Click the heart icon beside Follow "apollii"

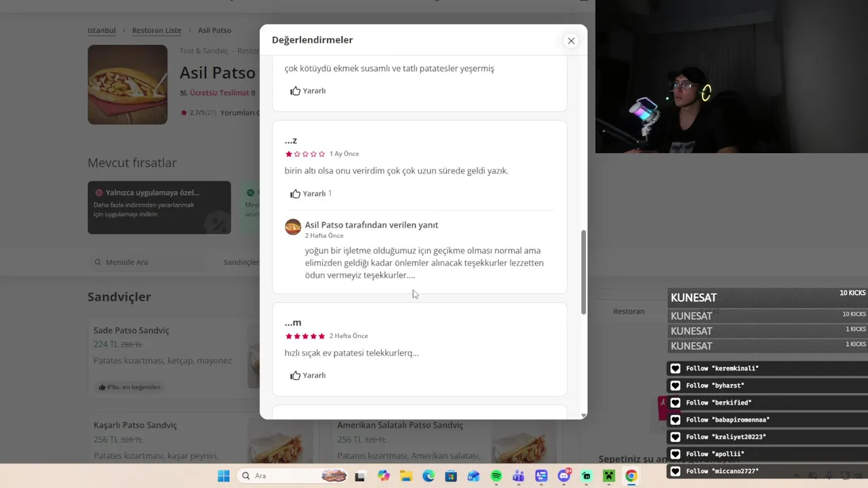675,454
